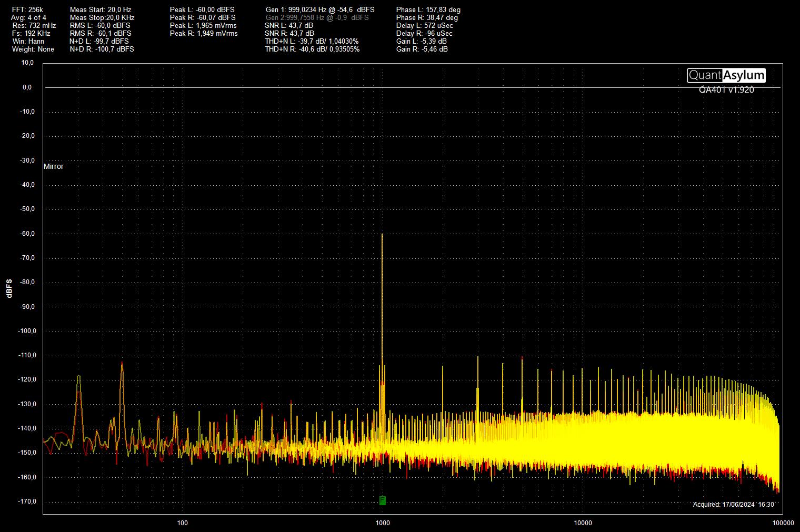
Task: Click the N+D R: -100,7 dBFS readout
Action: [102, 49]
